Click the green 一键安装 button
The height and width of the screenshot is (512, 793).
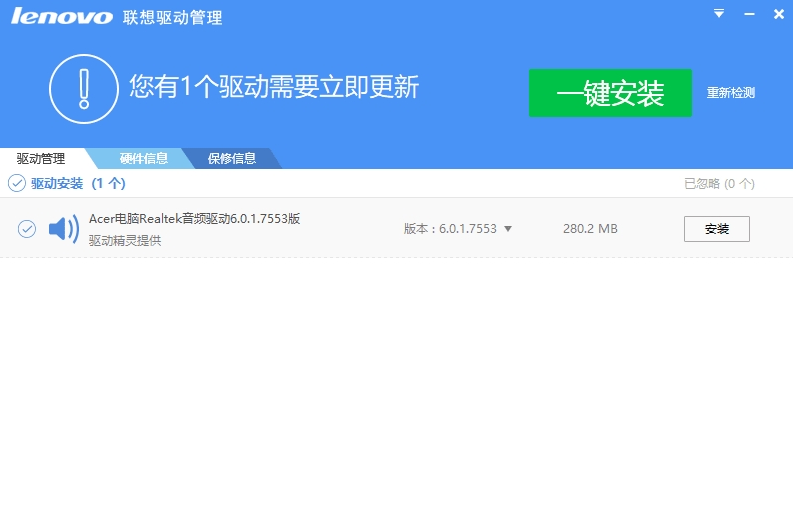(610, 93)
